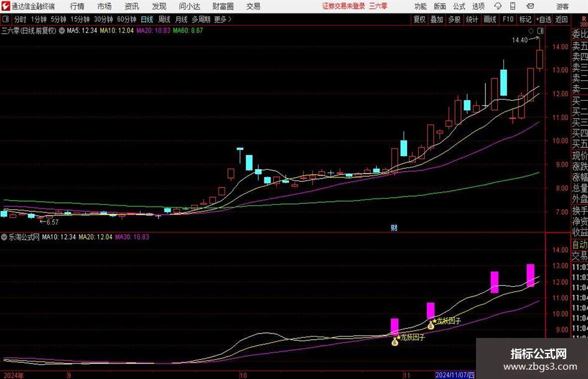Switch to 分时 chart period
The height and width of the screenshot is (379, 588).
pyautogui.click(x=20, y=19)
